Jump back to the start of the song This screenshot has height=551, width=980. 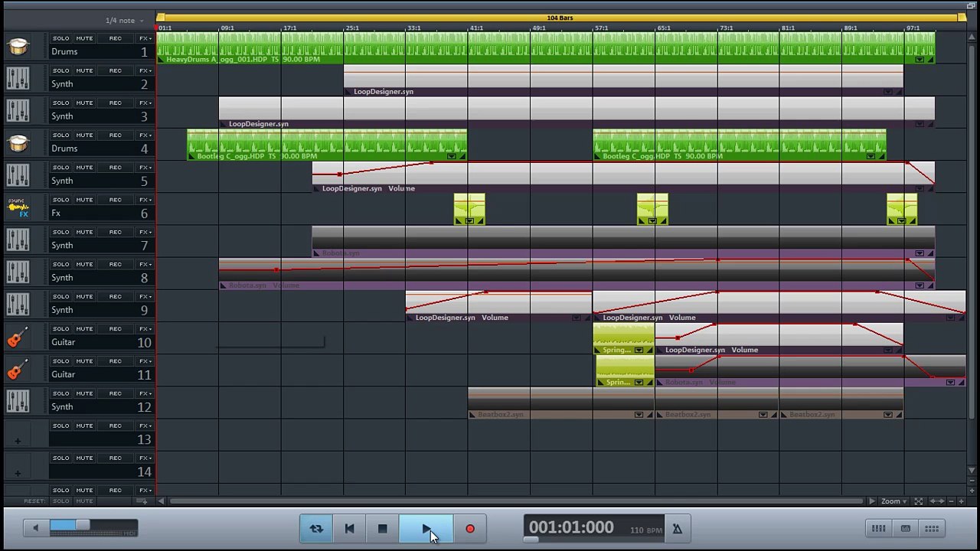pos(349,529)
